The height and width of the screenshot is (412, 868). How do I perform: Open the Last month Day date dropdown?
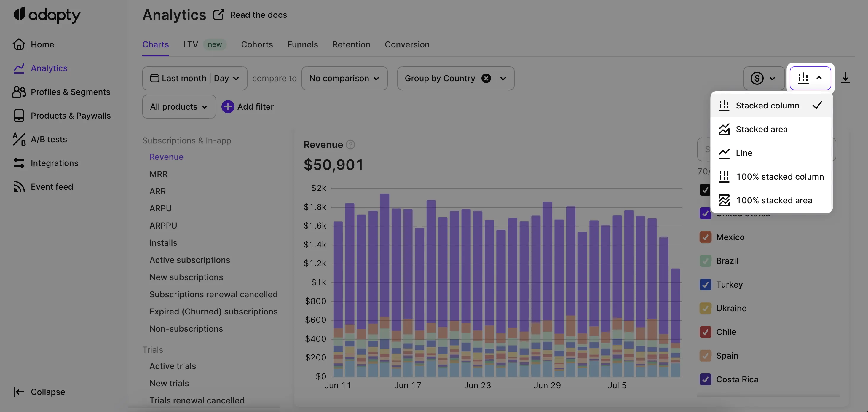click(194, 78)
